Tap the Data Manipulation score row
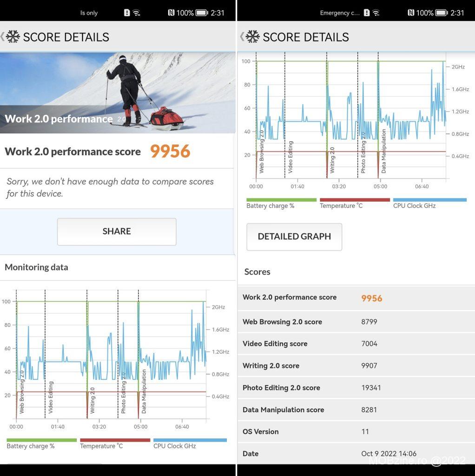475x476 pixels. pyautogui.click(x=356, y=410)
